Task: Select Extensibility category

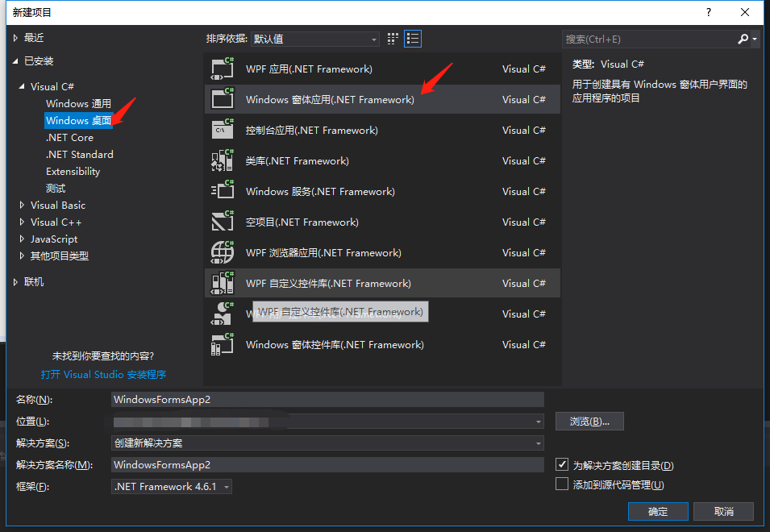Action: (73, 171)
